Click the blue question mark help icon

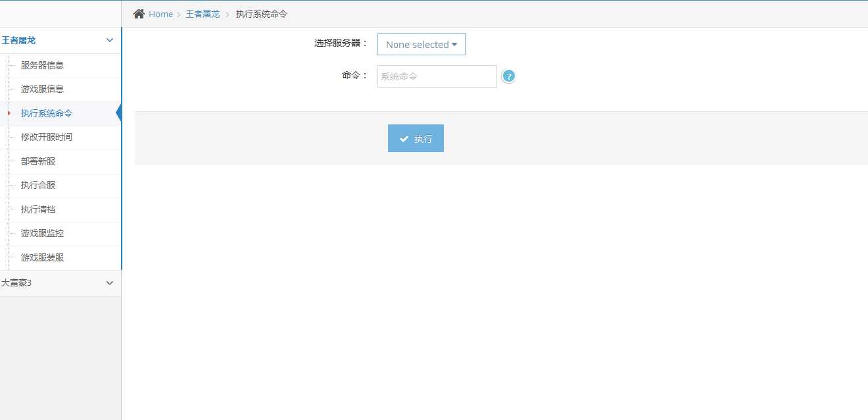(x=508, y=76)
